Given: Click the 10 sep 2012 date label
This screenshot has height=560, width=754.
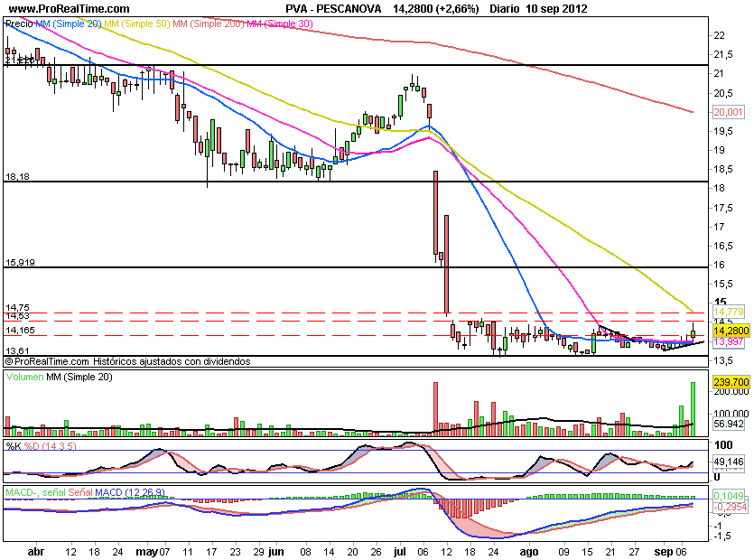Looking at the screenshot, I should [549, 8].
